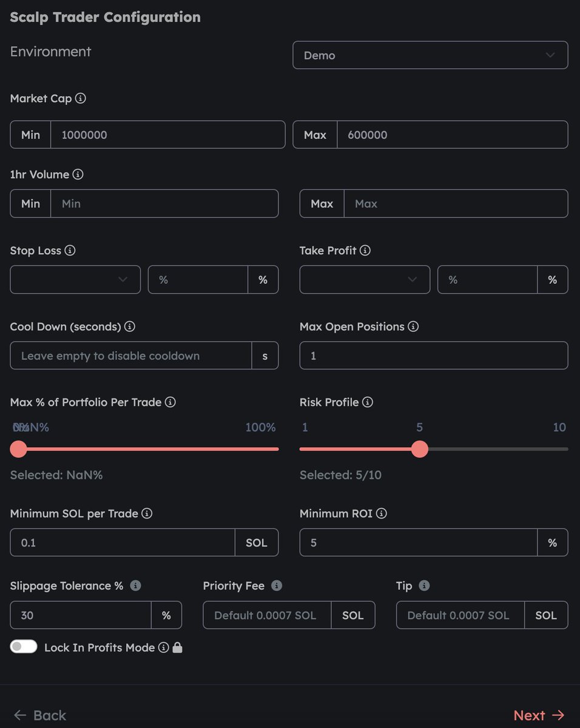
Task: Focus the Tip amount field
Action: pyautogui.click(x=460, y=615)
